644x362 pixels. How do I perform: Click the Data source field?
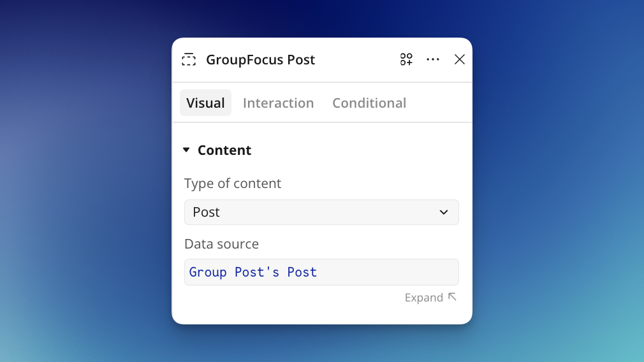coord(321,272)
